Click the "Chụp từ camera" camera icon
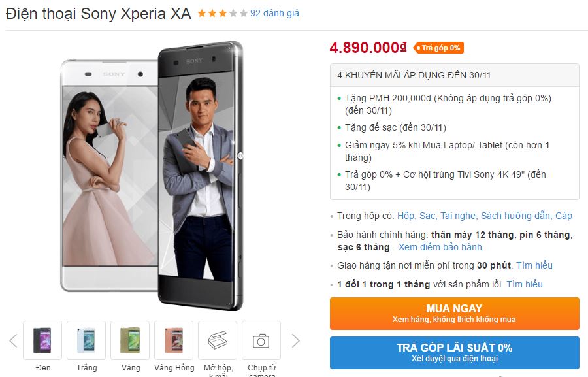The width and height of the screenshot is (588, 377). (261, 340)
